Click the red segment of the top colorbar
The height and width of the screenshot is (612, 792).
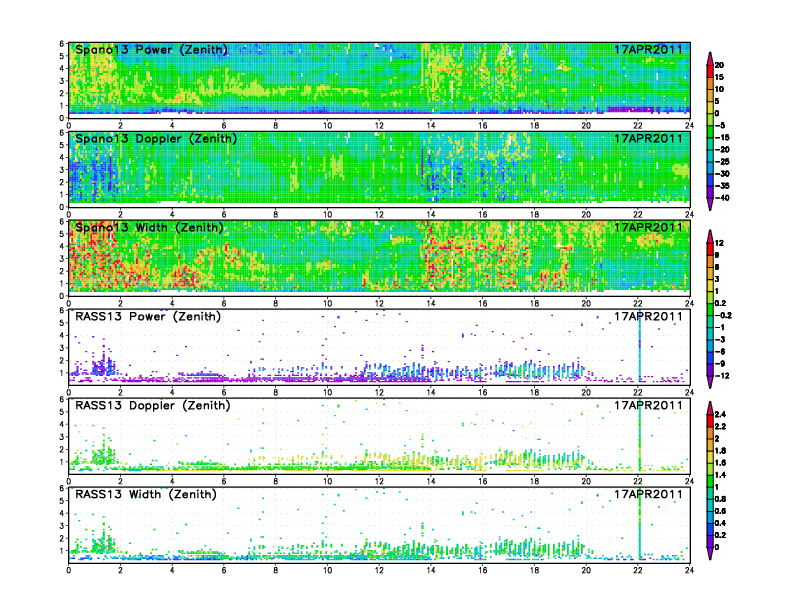(710, 71)
